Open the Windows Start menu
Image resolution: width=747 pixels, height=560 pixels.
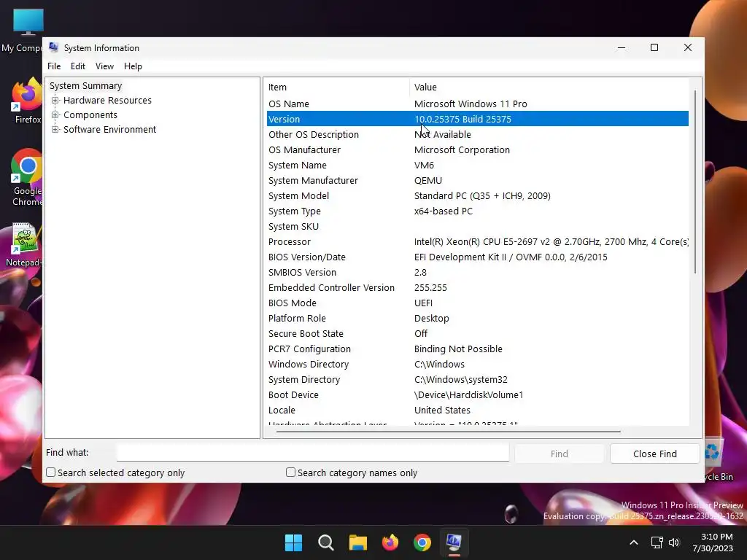click(x=293, y=542)
